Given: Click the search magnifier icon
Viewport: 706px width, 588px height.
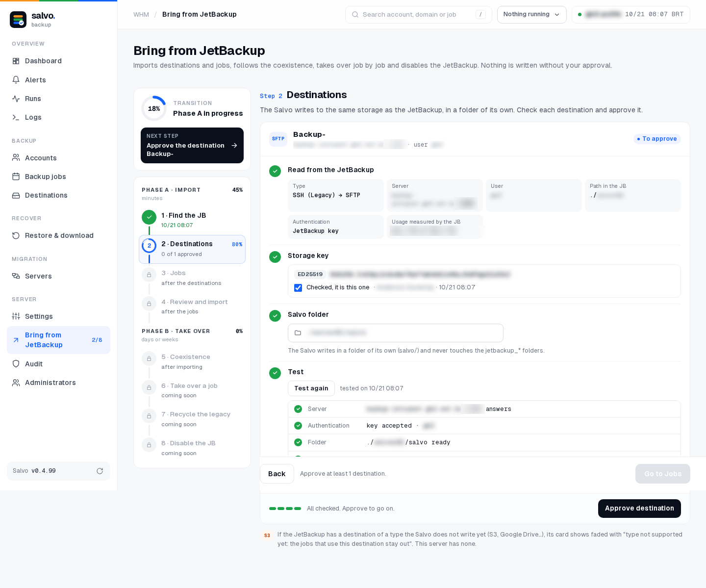Looking at the screenshot, I should coord(355,15).
